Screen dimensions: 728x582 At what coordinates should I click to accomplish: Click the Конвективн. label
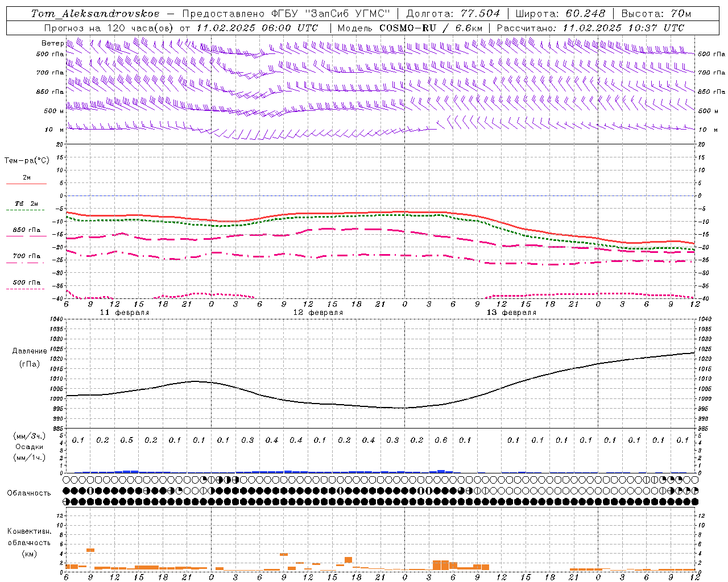pos(29,531)
